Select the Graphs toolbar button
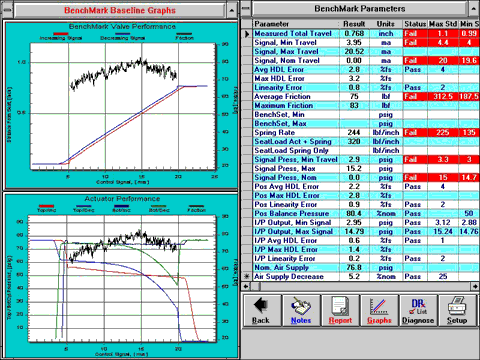 [x=379, y=311]
